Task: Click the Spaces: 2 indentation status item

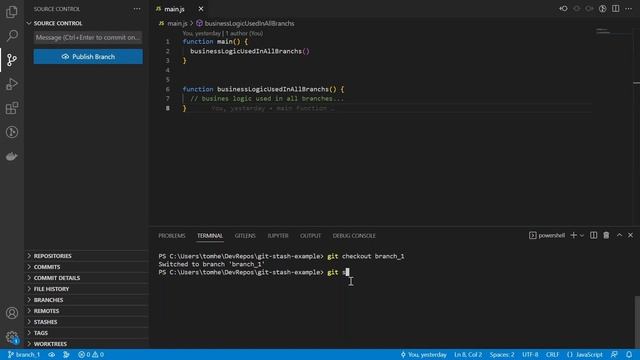Action: [x=502, y=355]
